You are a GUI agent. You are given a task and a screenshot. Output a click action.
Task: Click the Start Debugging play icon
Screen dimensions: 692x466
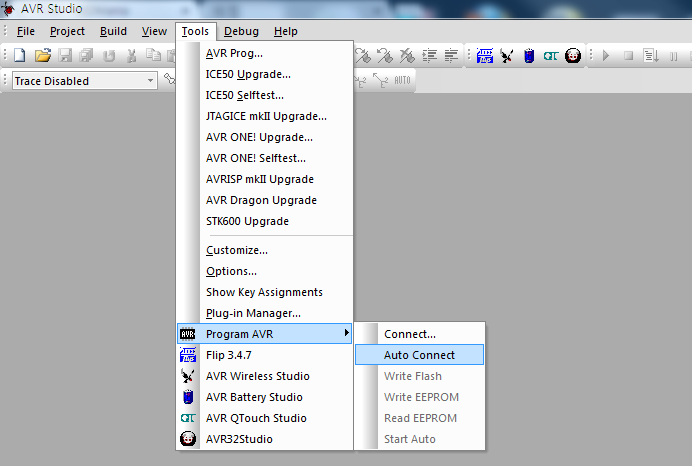[x=606, y=56]
